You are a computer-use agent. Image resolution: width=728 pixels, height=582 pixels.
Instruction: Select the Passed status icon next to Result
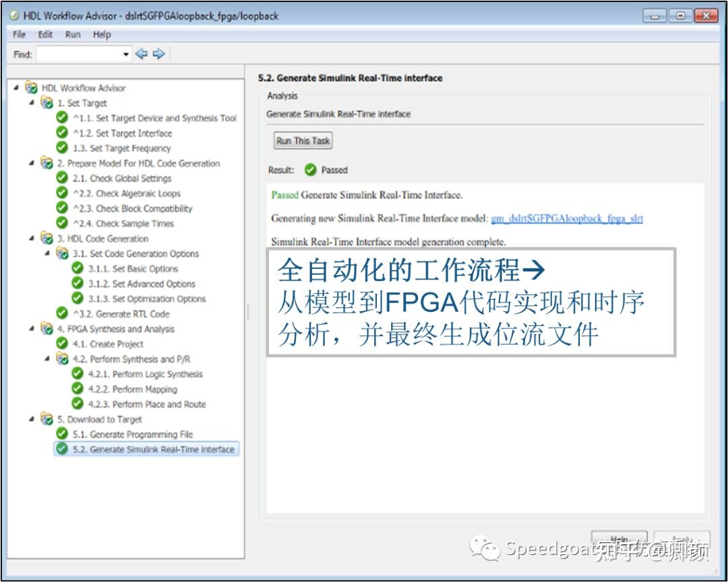click(x=310, y=170)
